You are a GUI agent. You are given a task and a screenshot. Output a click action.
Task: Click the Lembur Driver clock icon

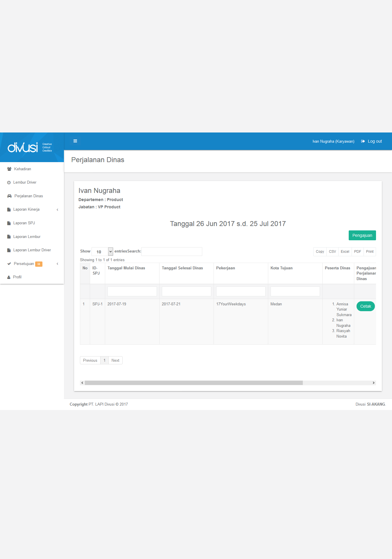9,183
